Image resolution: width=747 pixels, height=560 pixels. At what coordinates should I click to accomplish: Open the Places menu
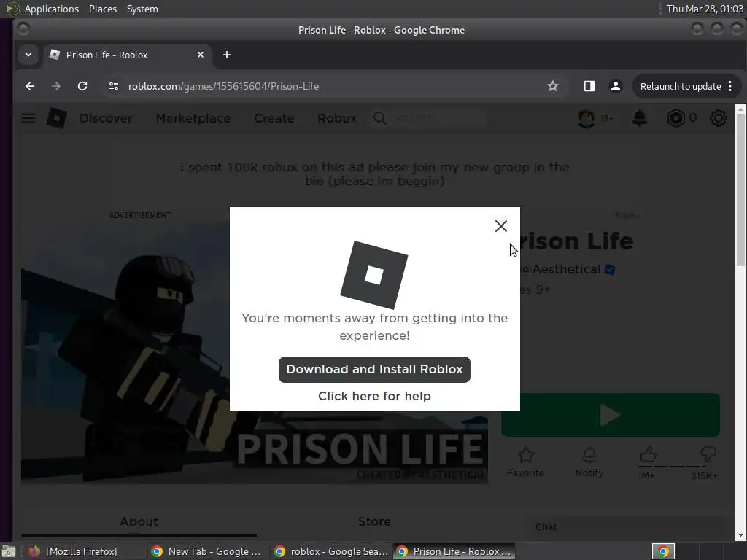point(102,9)
